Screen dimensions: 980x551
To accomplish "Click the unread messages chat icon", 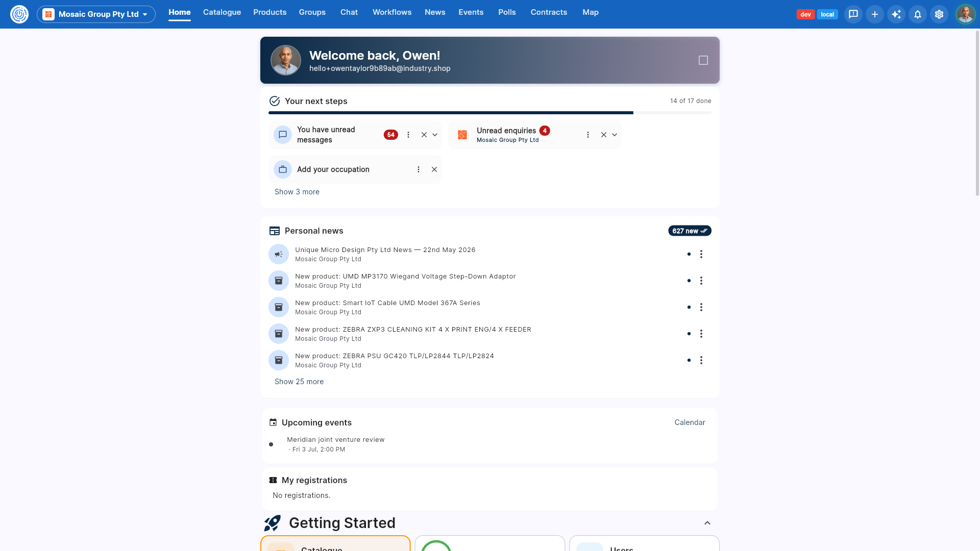I will (283, 135).
